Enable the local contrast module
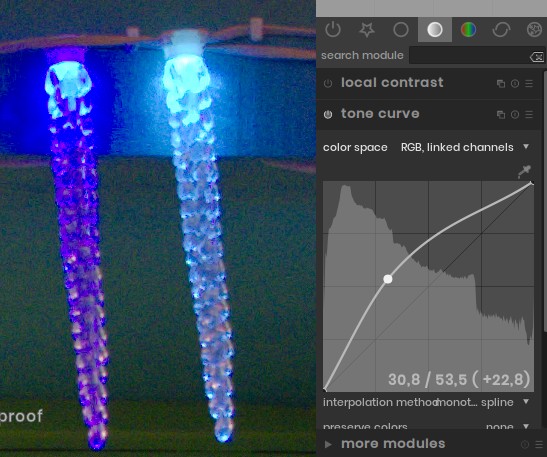Screen dimensions: 547x457 (328, 83)
